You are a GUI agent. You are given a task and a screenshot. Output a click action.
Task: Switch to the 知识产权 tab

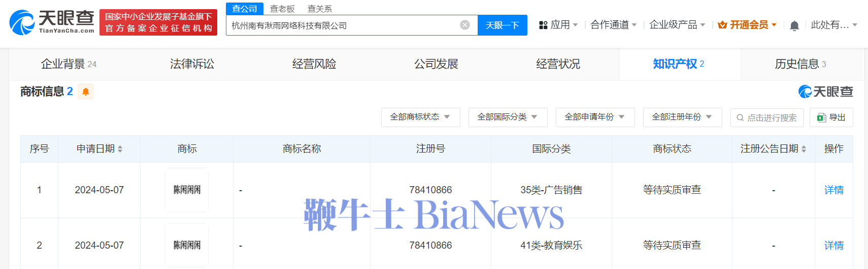[679, 64]
